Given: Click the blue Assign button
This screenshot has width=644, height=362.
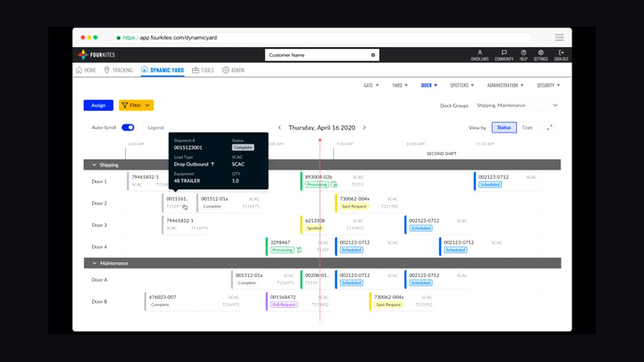Looking at the screenshot, I should tap(98, 105).
